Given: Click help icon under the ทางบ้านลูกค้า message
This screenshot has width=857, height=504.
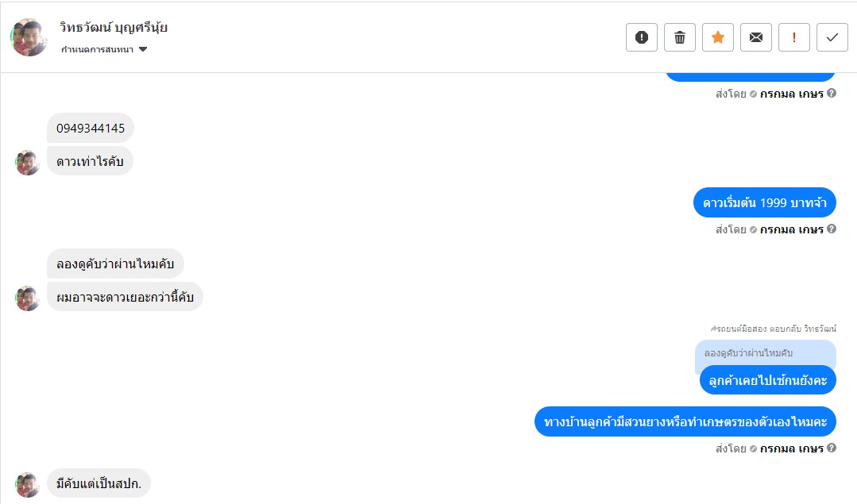Looking at the screenshot, I should (832, 448).
